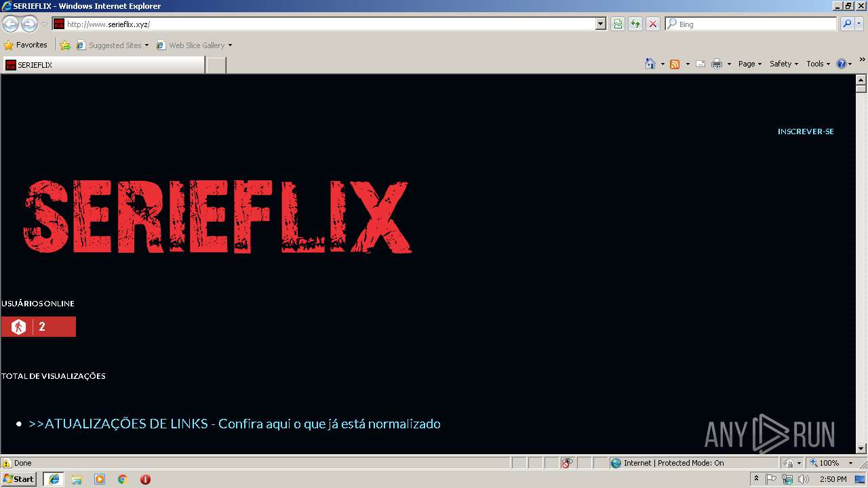Click the Add to Favorites Bar icon
The image size is (868, 488).
click(65, 45)
